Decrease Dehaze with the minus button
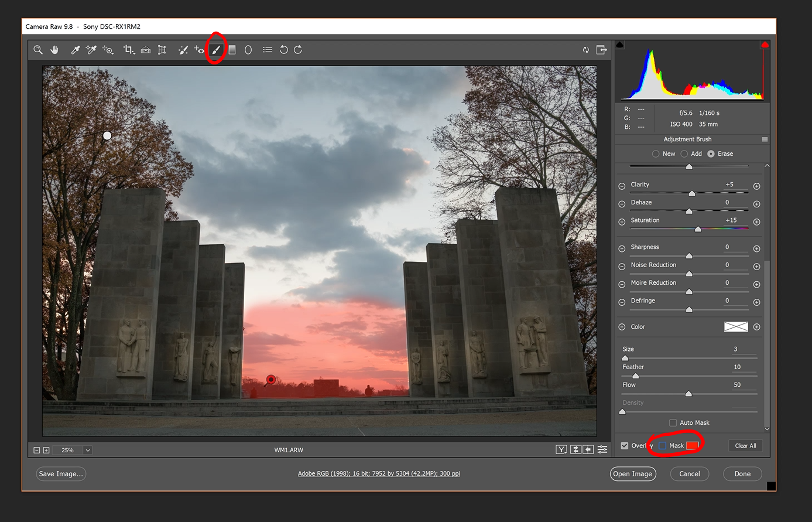Screen dimensions: 812x522 [622, 204]
